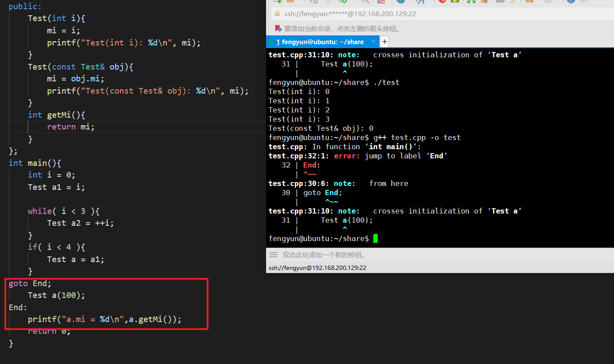Click the 'Test a1 = i;' code line

click(56, 187)
